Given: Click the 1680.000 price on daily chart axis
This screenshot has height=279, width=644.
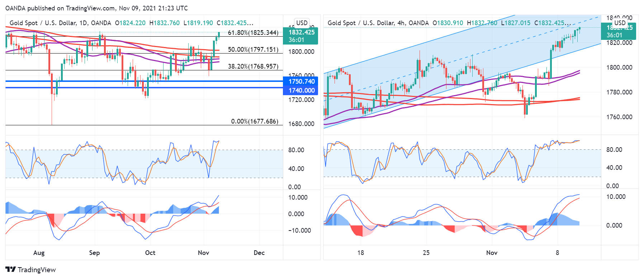Looking at the screenshot, I should click(x=301, y=124).
